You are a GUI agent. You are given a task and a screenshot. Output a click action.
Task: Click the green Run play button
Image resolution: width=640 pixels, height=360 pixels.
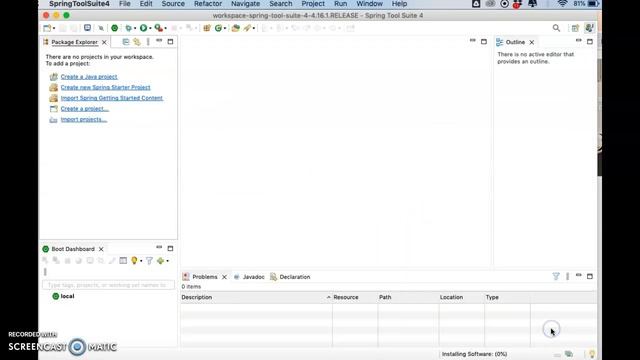coord(143,28)
